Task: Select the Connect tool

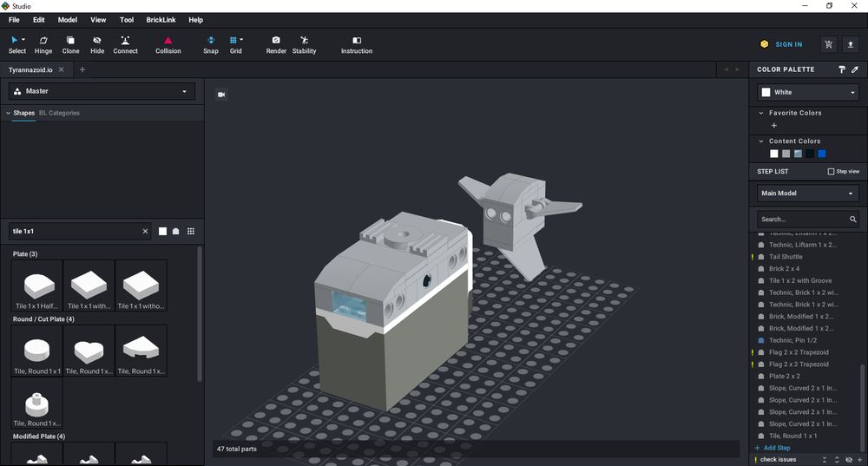Action: (125, 44)
